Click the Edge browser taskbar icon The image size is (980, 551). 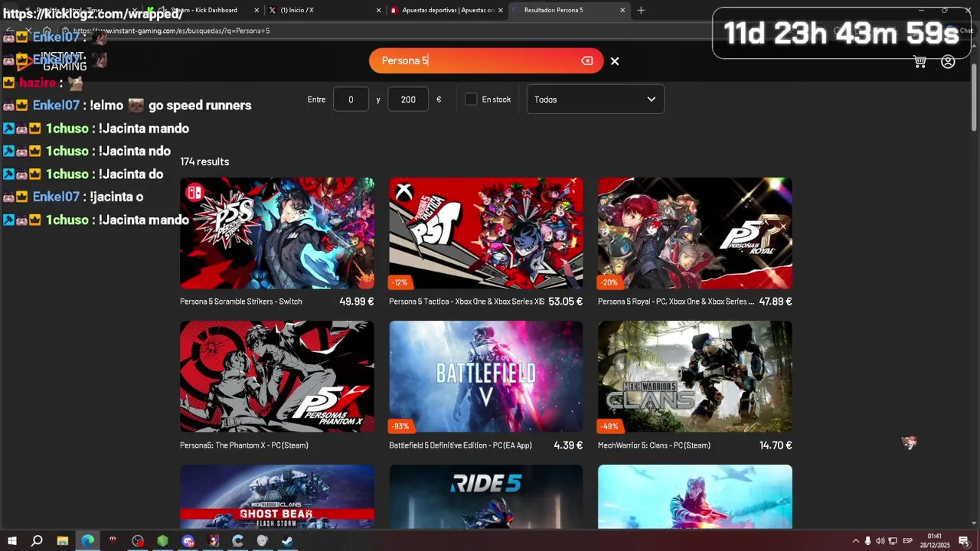click(x=88, y=541)
